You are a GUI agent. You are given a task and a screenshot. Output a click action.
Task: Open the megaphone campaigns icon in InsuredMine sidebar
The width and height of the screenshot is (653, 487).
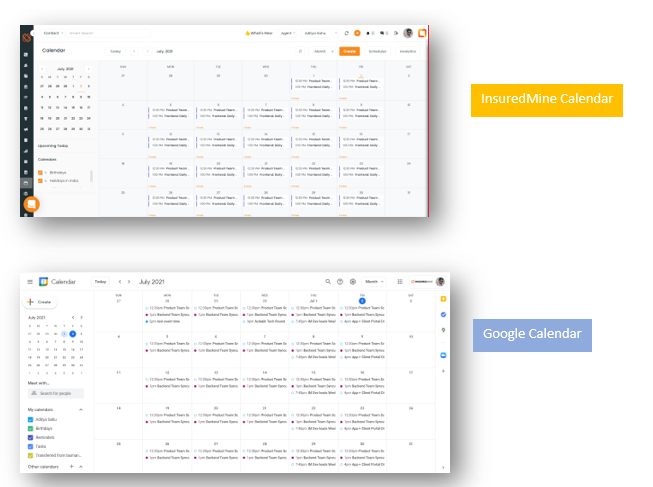[x=26, y=129]
